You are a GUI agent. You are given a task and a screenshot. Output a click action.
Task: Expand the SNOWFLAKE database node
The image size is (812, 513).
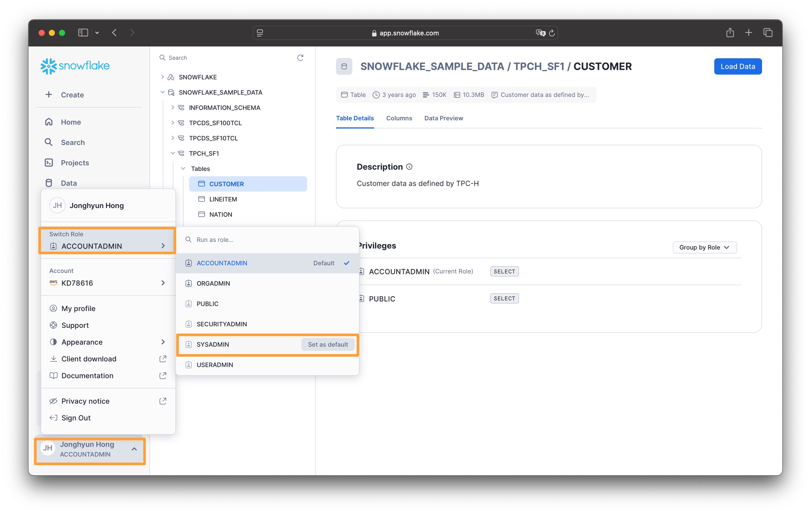tap(162, 77)
